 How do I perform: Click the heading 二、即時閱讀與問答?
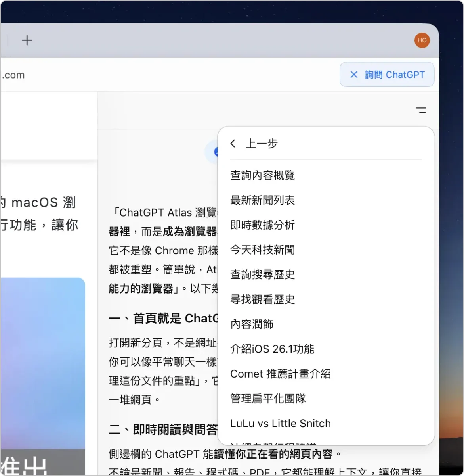[x=163, y=429]
